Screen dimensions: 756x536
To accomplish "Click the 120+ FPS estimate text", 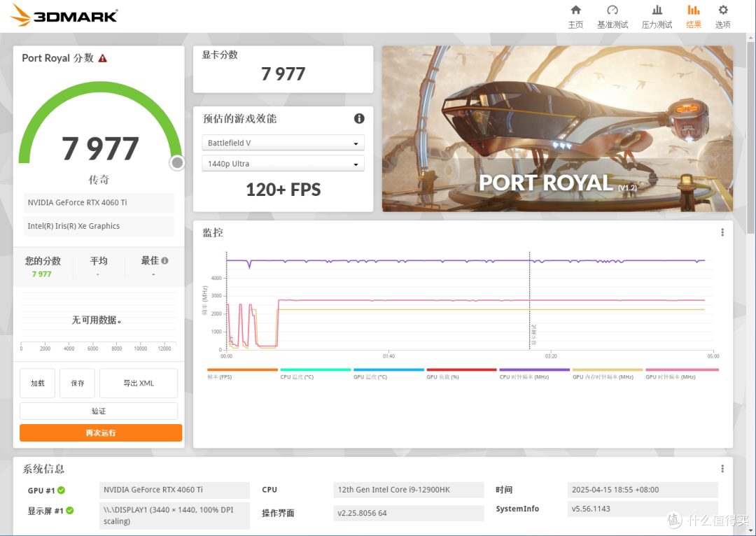I will (x=283, y=190).
